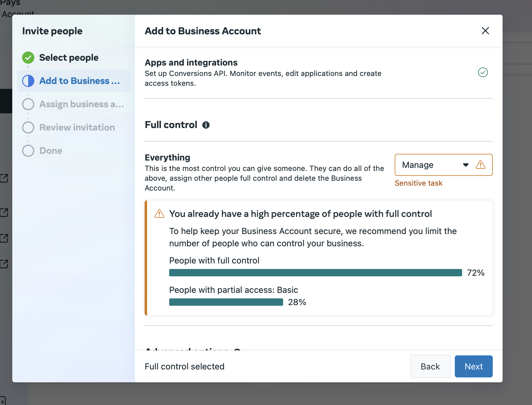Click the warning icon in high percentage alert
The image size is (532, 405).
tap(159, 214)
